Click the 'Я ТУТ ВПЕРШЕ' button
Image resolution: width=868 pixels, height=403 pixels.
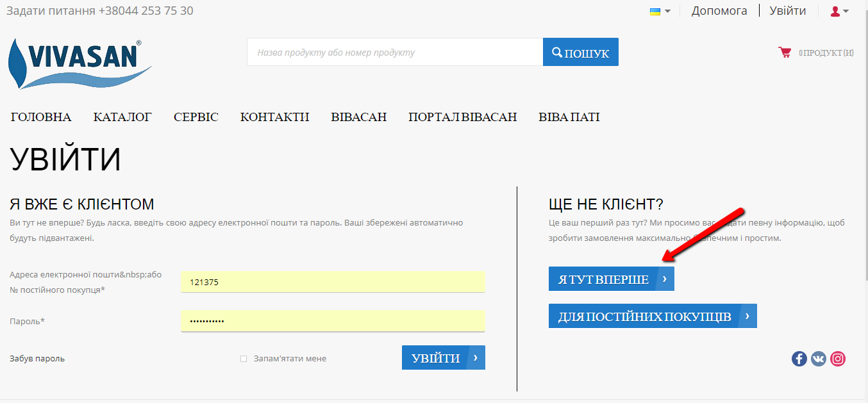click(x=612, y=279)
